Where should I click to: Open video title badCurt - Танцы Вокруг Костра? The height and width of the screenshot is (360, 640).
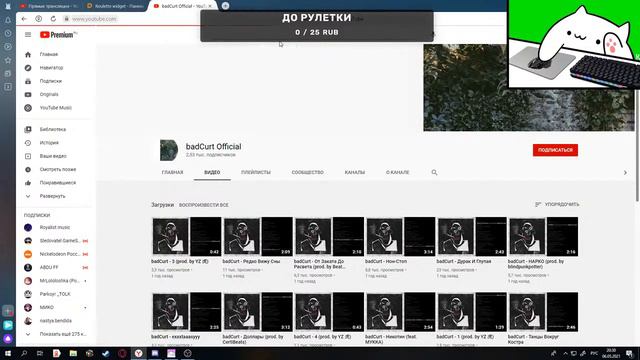click(x=533, y=340)
